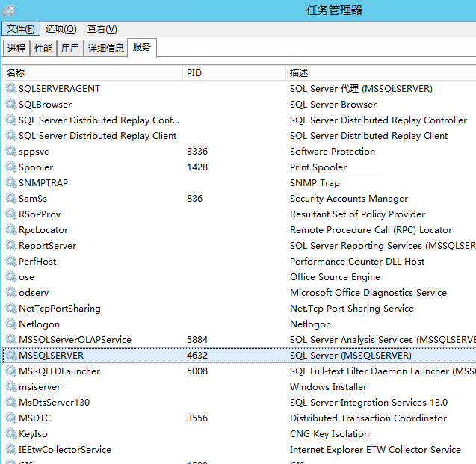The image size is (476, 464).
Task: Click gear icon beside SQLSERVERAGENT
Action: (11, 88)
